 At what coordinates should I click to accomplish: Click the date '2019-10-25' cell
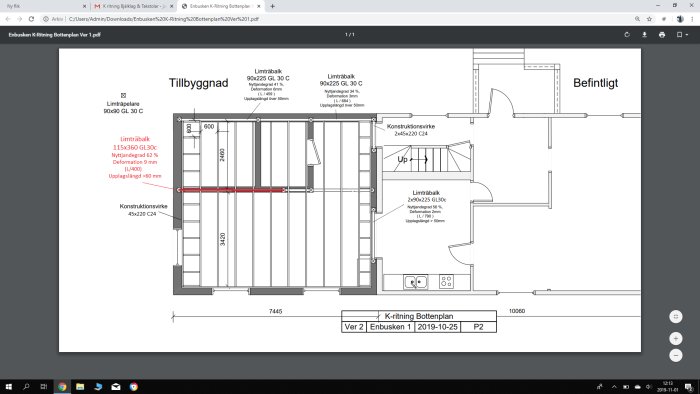pyautogui.click(x=438, y=327)
